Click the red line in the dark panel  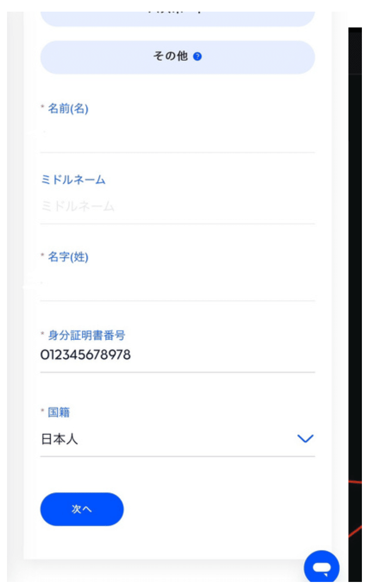355,482
